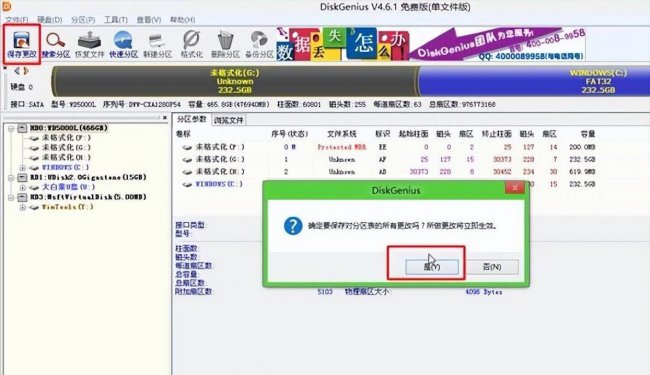
Task: Go to the next disk with right arrow
Action: tap(26, 71)
